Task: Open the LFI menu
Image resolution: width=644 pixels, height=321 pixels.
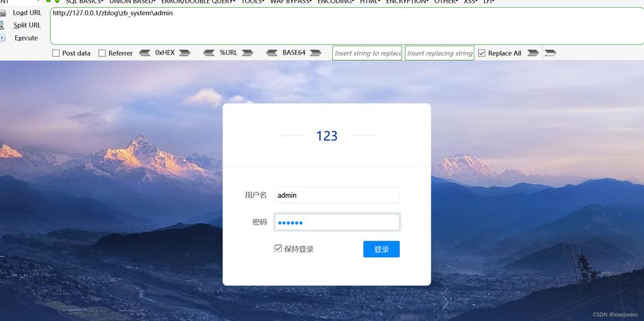Action: pos(488,2)
